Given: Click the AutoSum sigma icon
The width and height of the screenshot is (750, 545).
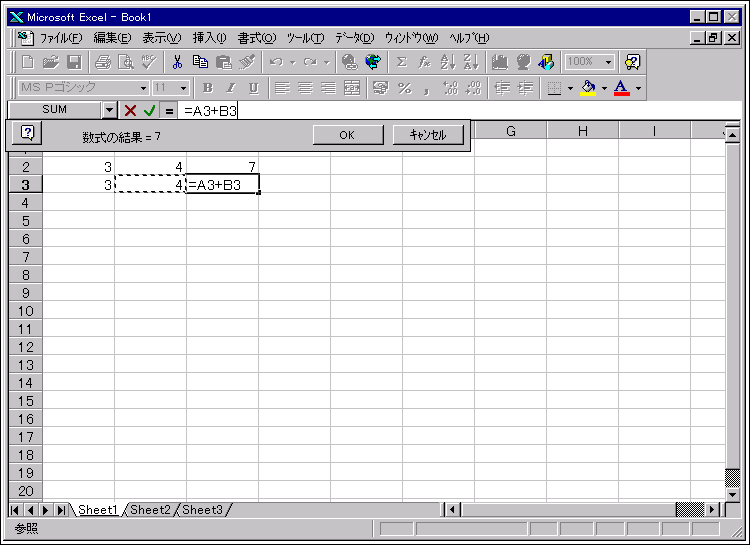Looking at the screenshot, I should pyautogui.click(x=402, y=62).
